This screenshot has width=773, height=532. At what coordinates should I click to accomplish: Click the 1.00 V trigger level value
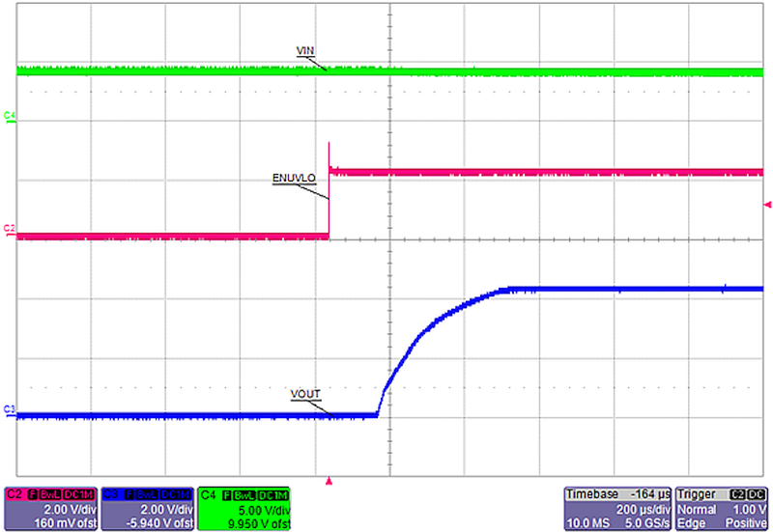751,510
